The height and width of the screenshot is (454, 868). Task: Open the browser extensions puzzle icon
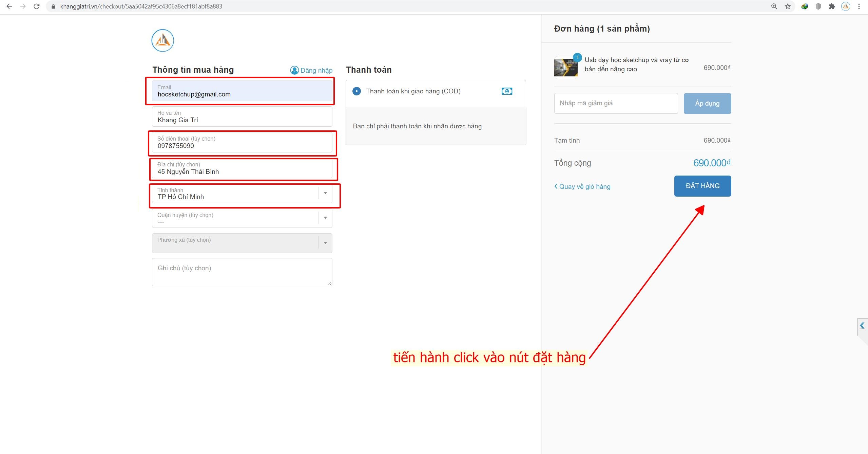pos(832,6)
